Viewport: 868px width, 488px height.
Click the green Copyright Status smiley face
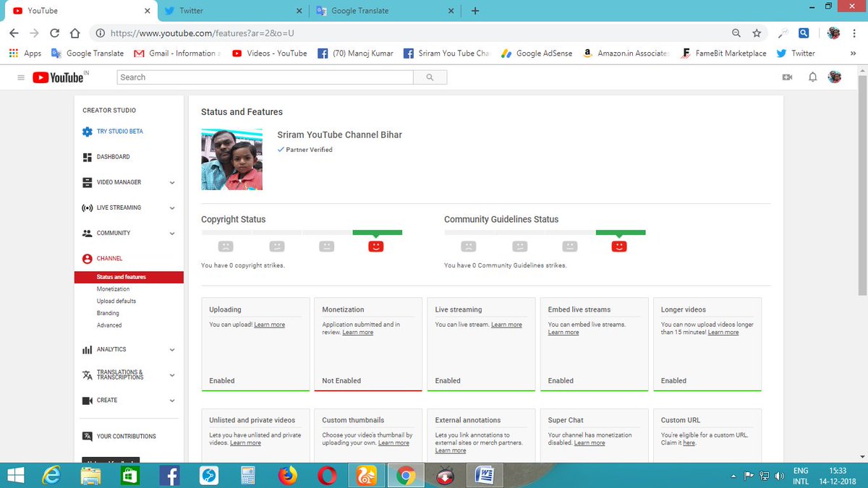pyautogui.click(x=375, y=247)
